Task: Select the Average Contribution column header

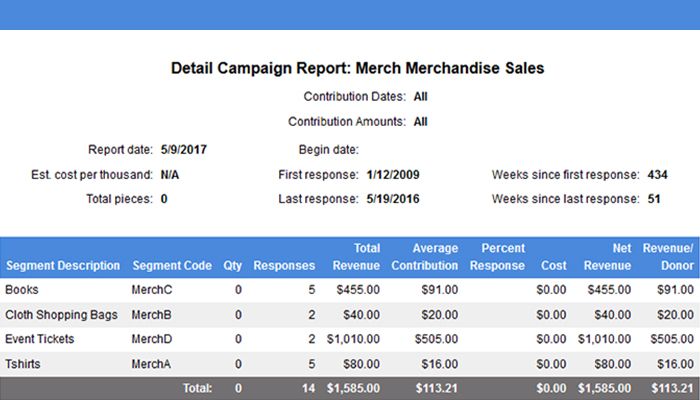Action: [425, 257]
